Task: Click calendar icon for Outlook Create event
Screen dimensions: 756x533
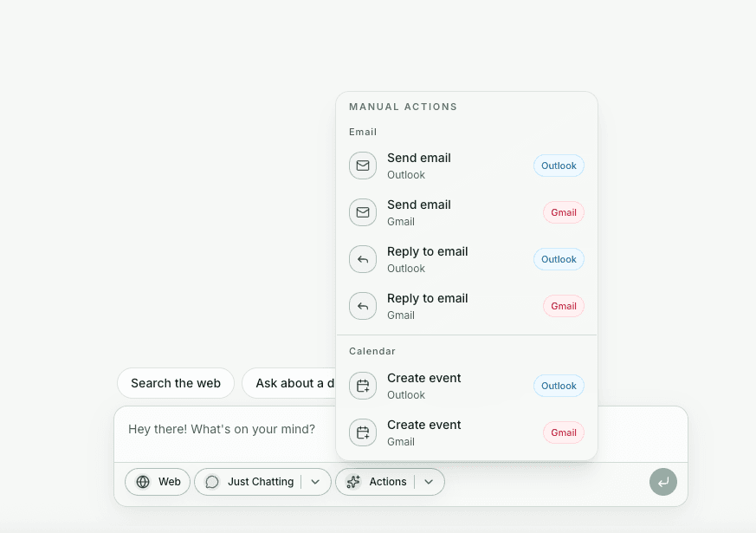Action: [363, 386]
